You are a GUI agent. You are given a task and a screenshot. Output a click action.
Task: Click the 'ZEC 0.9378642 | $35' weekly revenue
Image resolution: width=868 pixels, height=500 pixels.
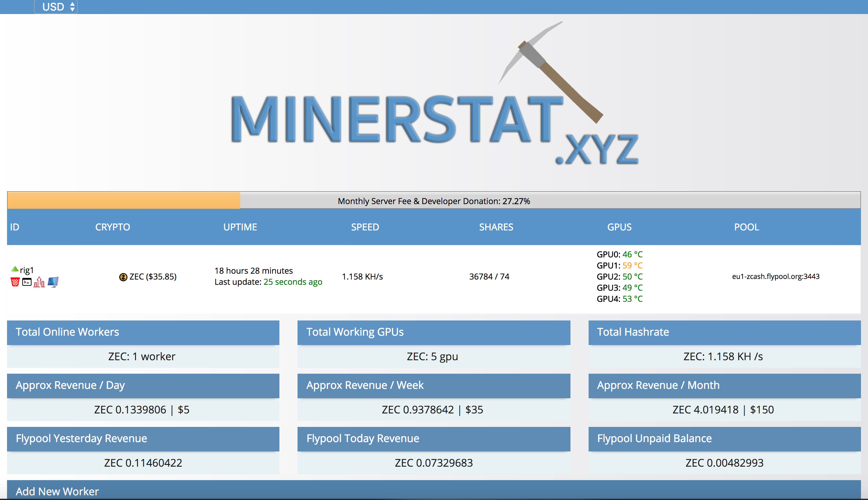(433, 410)
